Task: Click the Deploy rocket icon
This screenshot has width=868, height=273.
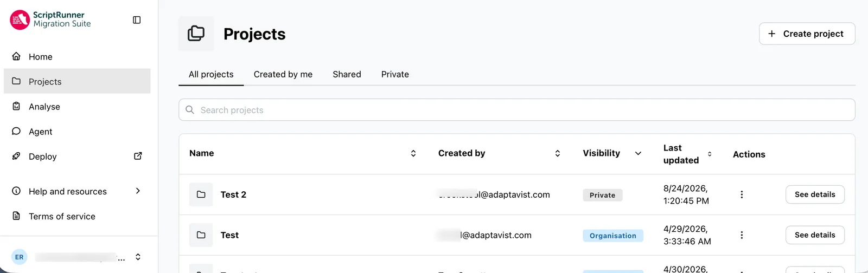Action: pyautogui.click(x=16, y=156)
